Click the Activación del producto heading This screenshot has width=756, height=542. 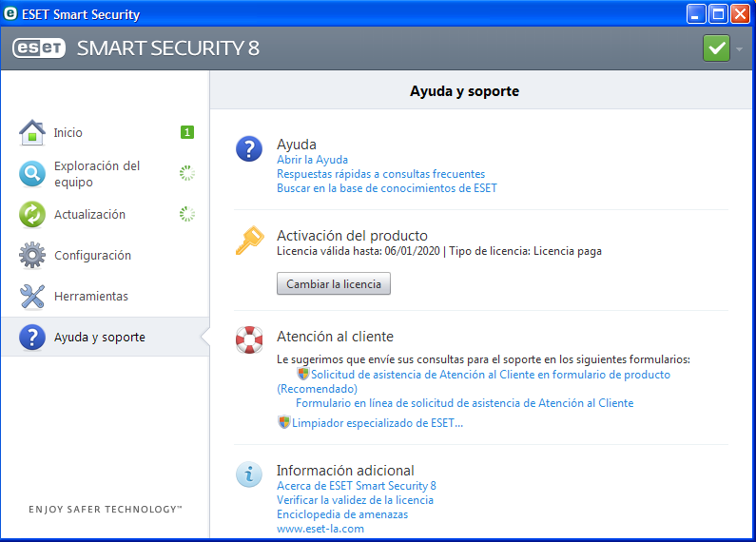coord(352,235)
